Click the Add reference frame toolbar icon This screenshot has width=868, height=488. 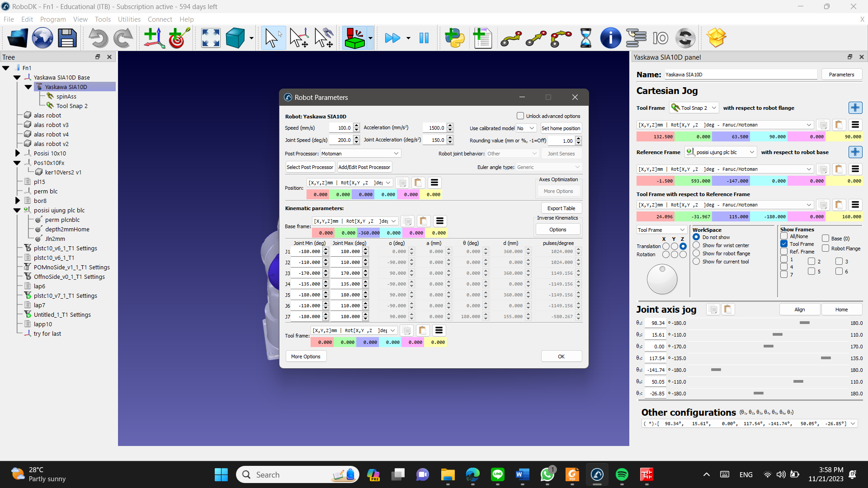click(x=154, y=38)
